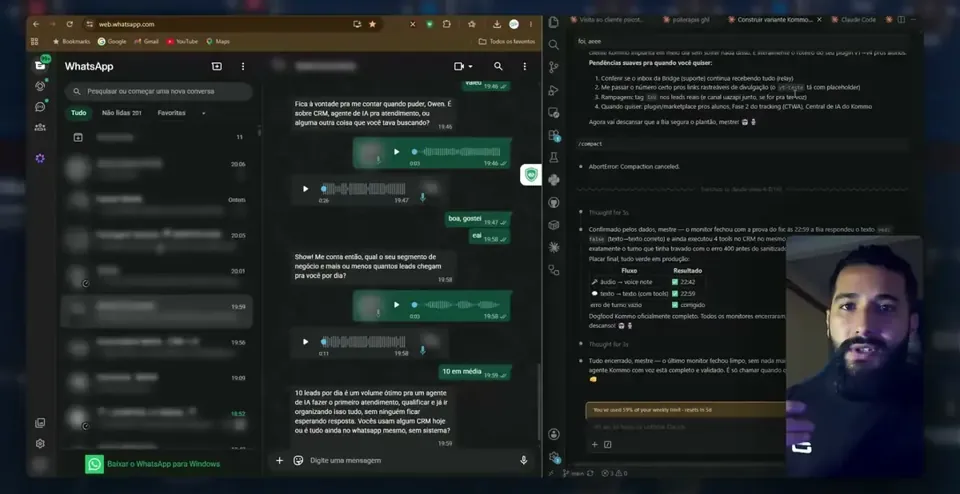Select the Não lidas chat filter

click(x=122, y=113)
